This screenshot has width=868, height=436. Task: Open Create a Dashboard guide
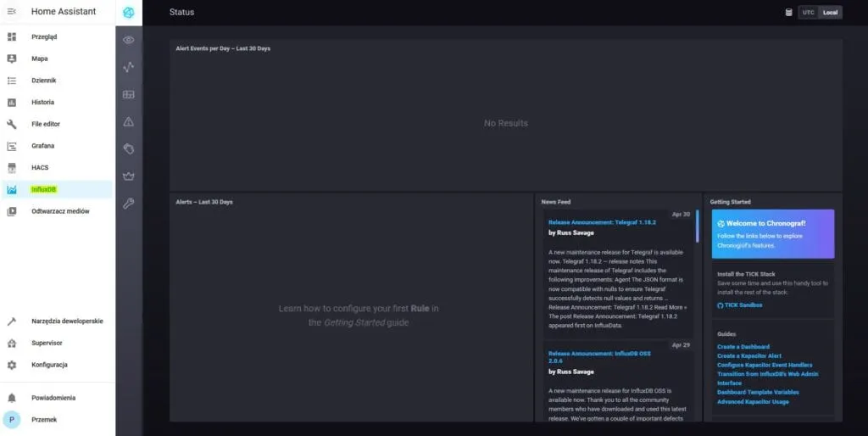[743, 347]
